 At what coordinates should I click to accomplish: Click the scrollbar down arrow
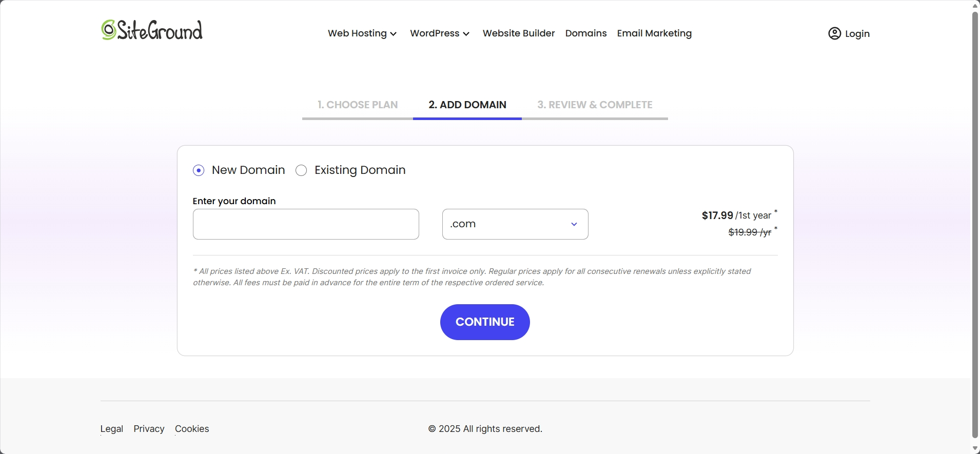point(975,449)
